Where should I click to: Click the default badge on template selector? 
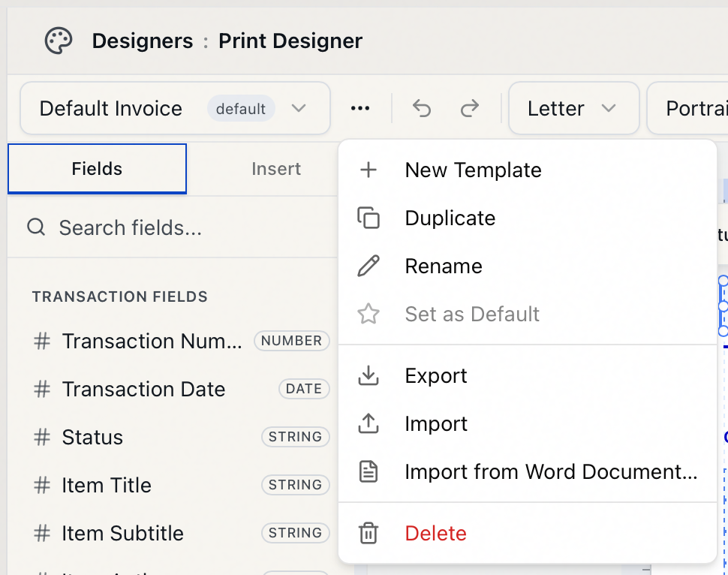[241, 109]
